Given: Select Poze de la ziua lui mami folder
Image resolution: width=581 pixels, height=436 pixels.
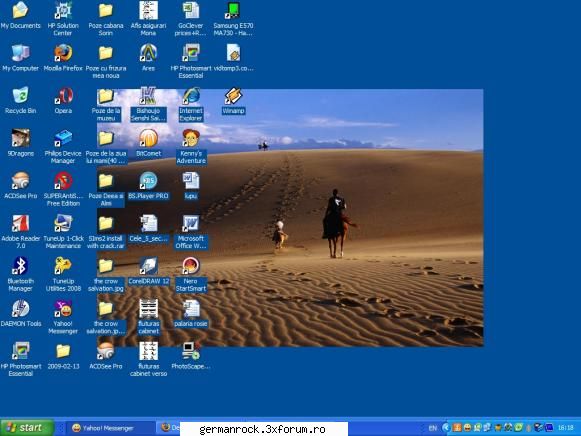Looking at the screenshot, I should pos(106,138).
